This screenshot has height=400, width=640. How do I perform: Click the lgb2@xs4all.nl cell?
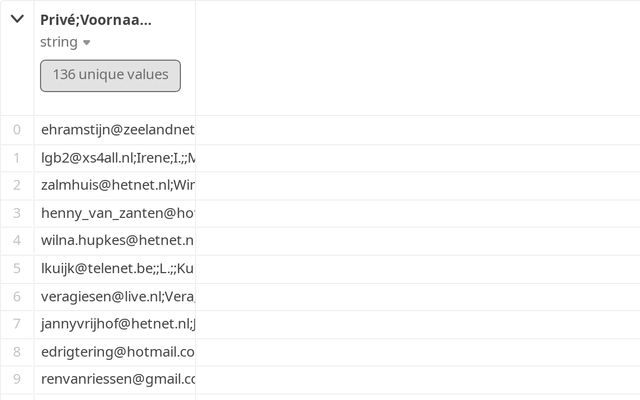point(117,157)
